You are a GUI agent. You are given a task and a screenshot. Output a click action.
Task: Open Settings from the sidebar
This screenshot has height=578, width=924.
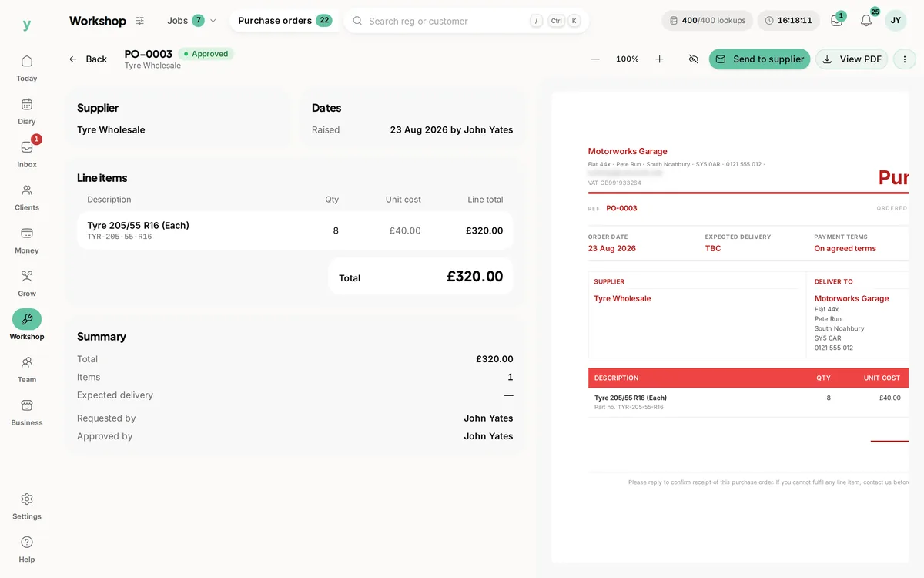[27, 506]
